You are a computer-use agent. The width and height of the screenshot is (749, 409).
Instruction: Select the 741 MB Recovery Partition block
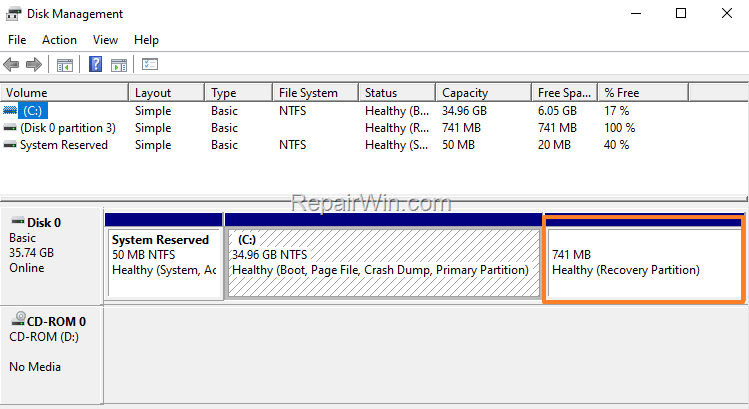[642, 262]
